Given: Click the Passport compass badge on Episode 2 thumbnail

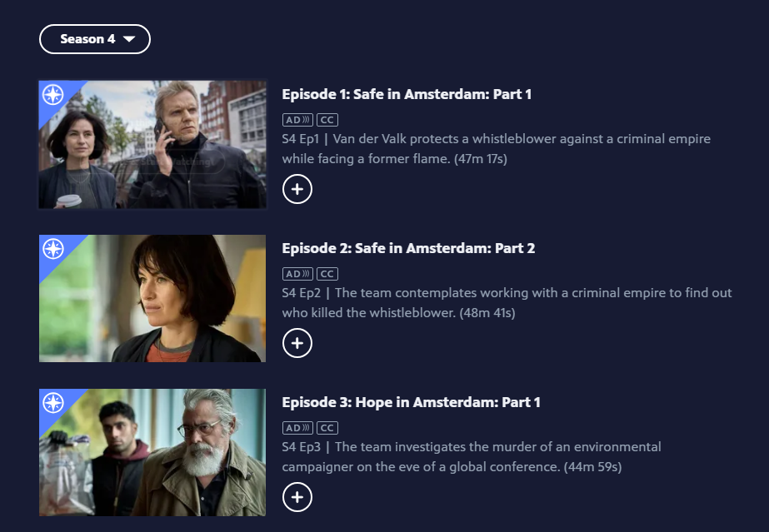Looking at the screenshot, I should (53, 249).
